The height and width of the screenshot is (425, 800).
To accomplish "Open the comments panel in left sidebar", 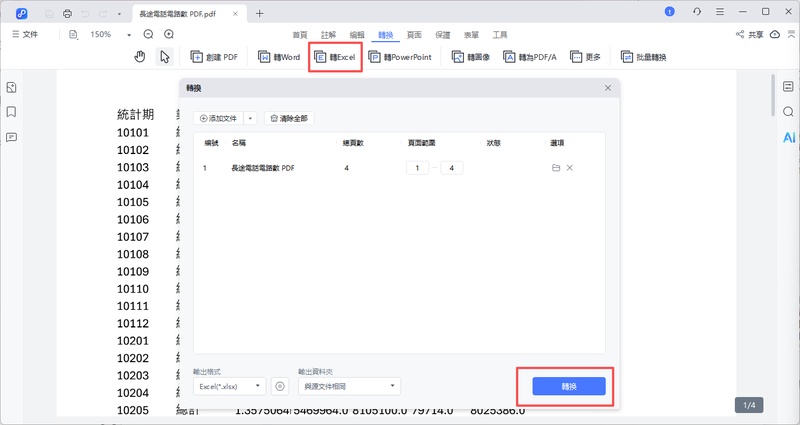I will click(x=11, y=137).
